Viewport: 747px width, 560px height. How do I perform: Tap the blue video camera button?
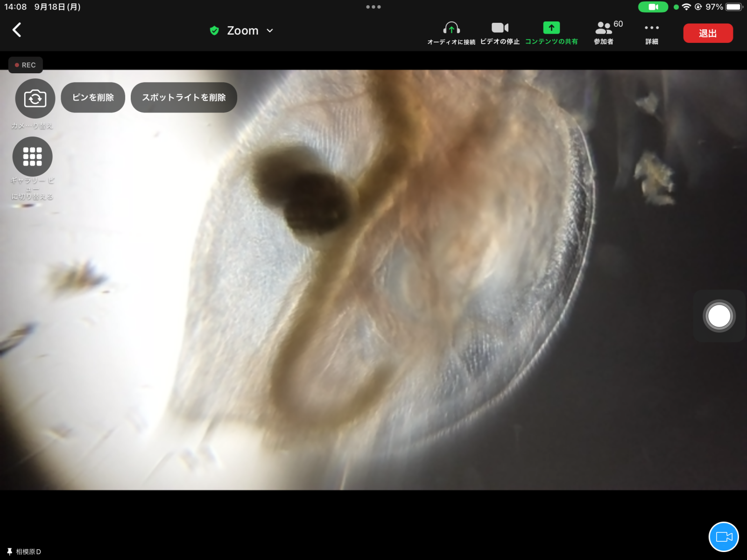(724, 537)
